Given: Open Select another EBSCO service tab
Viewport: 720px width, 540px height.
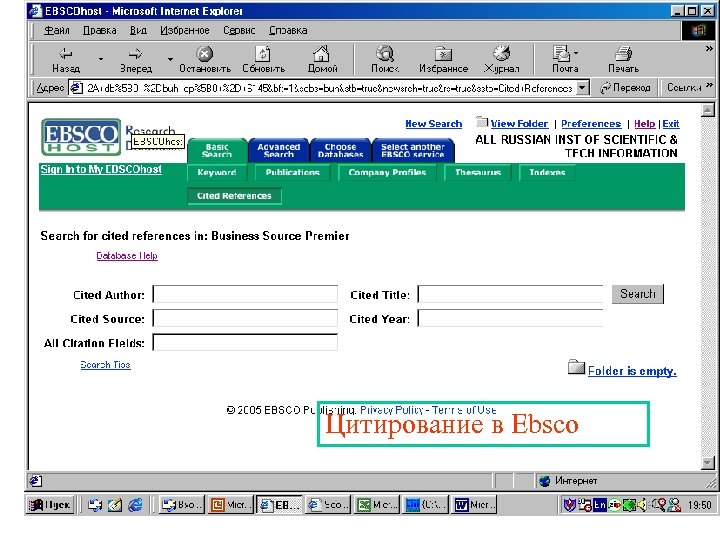Looking at the screenshot, I should (413, 150).
